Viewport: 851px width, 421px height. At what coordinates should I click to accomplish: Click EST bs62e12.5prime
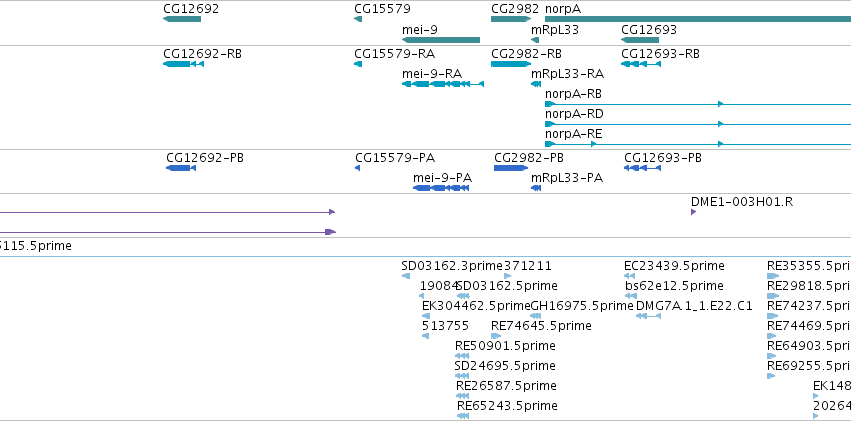pos(631,296)
